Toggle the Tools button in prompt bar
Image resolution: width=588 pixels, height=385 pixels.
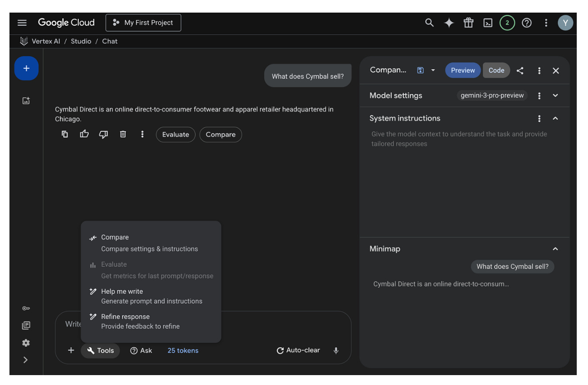[x=100, y=351]
